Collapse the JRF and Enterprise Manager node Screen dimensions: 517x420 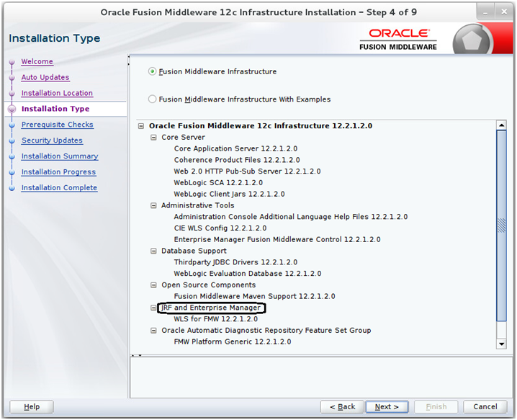pos(153,308)
